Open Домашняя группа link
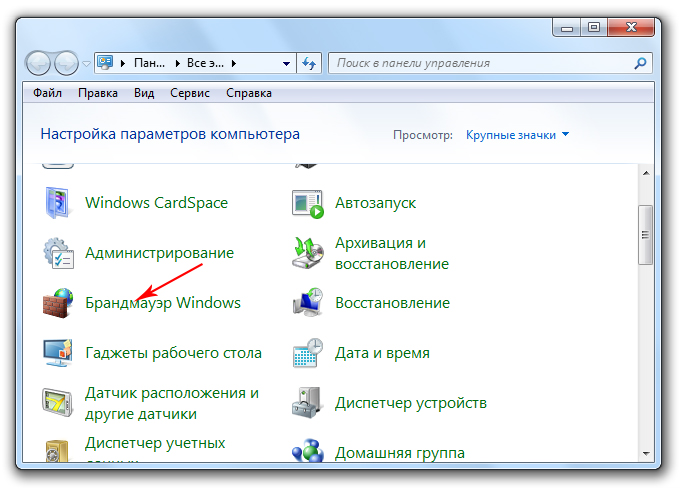 click(x=400, y=453)
